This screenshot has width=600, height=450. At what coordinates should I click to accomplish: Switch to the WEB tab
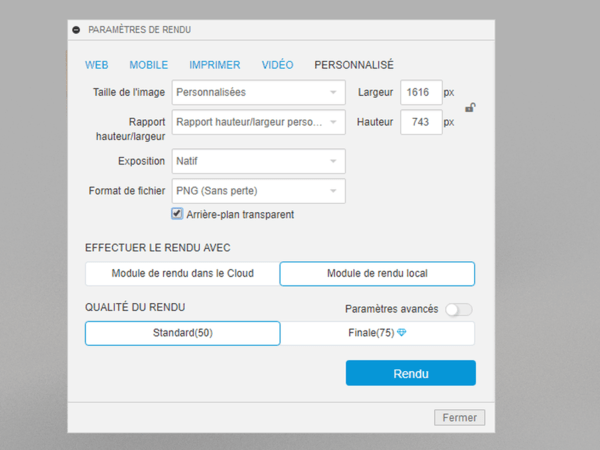(x=96, y=65)
